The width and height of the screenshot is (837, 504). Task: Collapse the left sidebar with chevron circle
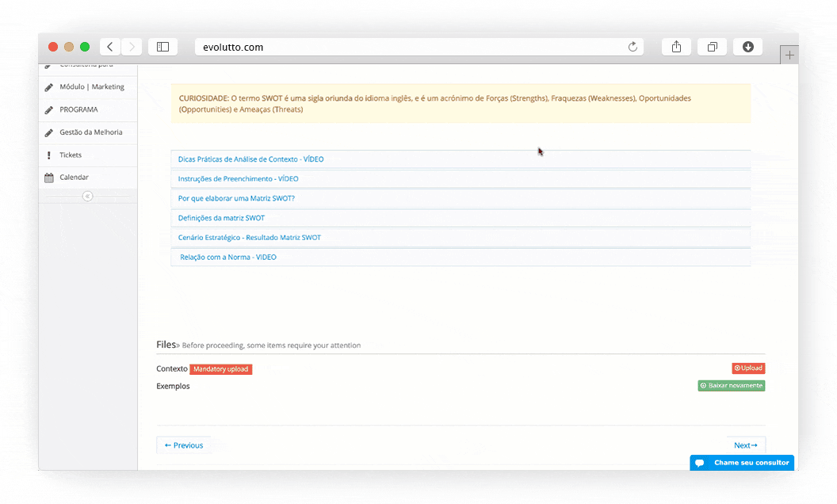point(87,197)
